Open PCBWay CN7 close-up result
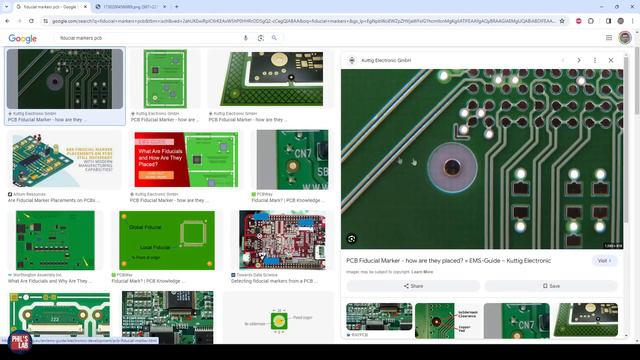The height and width of the screenshot is (360, 640). tap(292, 160)
